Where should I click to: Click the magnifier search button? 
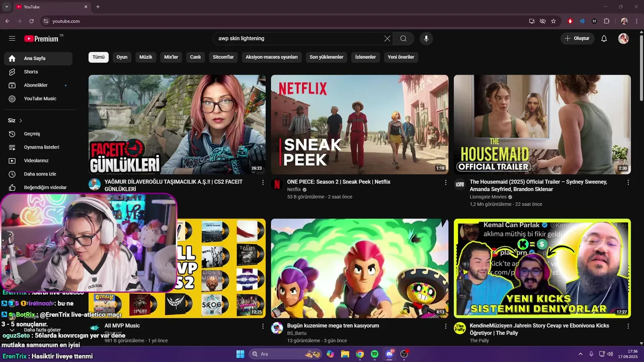(x=404, y=39)
